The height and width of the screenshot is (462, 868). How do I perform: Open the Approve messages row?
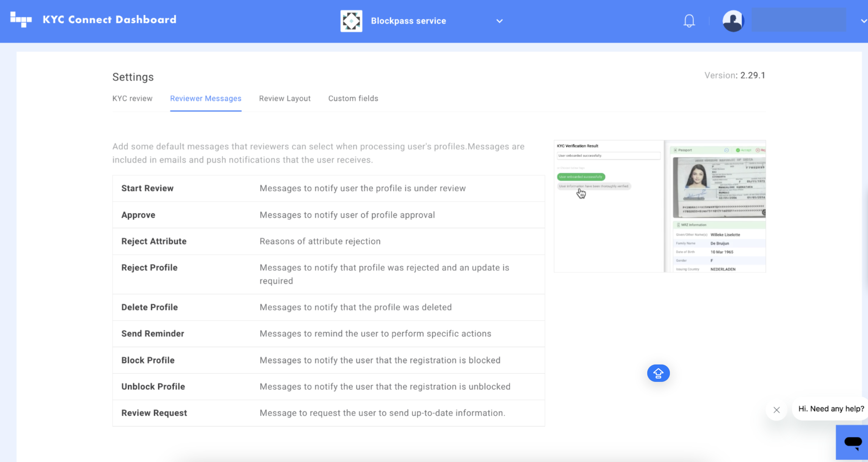coord(329,215)
